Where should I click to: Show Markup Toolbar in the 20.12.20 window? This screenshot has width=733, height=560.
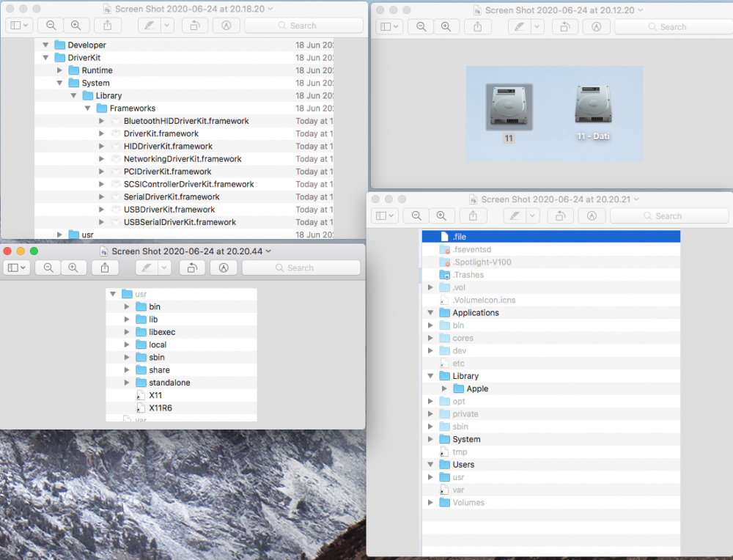coord(597,26)
